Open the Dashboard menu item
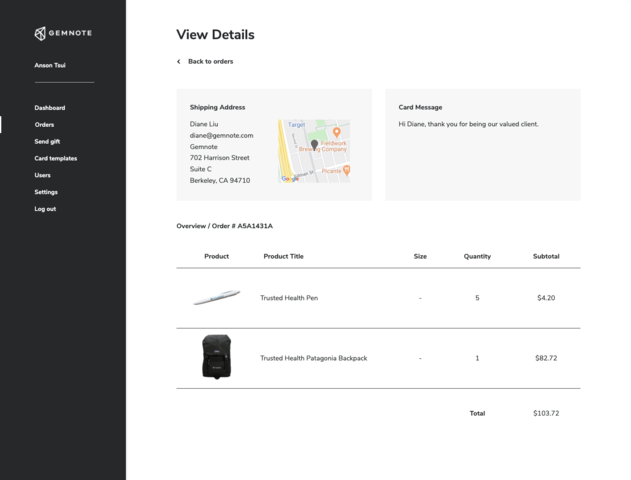 pyautogui.click(x=50, y=108)
